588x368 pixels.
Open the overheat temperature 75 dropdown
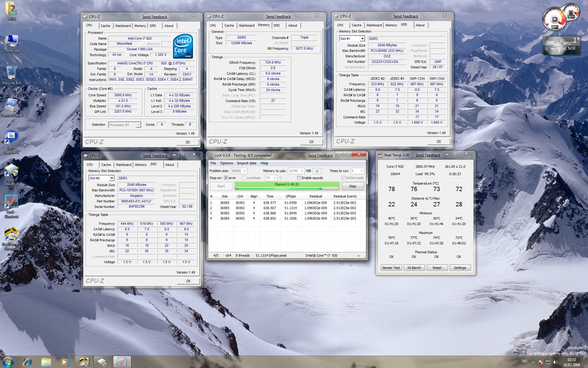click(x=275, y=178)
